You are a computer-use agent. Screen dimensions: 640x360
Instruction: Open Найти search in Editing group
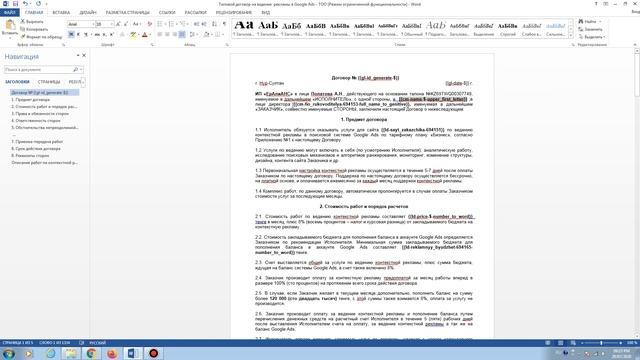[x=589, y=21]
